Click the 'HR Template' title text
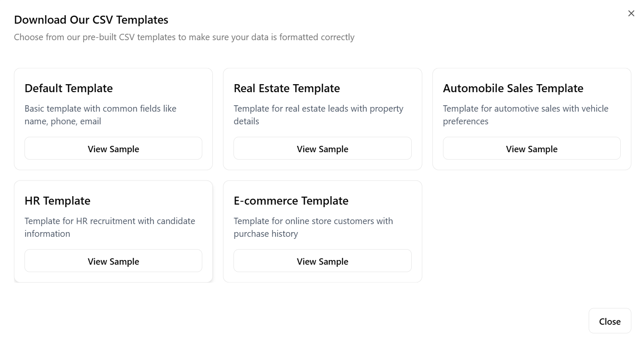Screen dimensions: 644x345 click(x=57, y=201)
